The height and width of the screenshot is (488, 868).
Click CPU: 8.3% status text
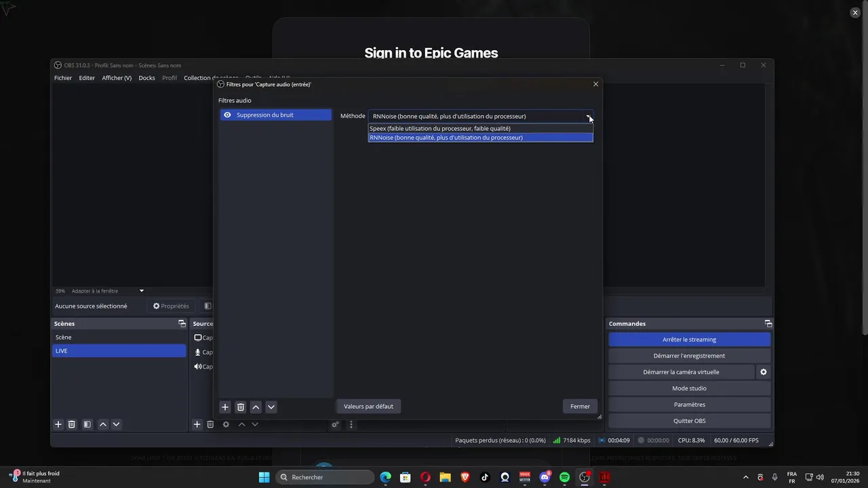click(691, 441)
